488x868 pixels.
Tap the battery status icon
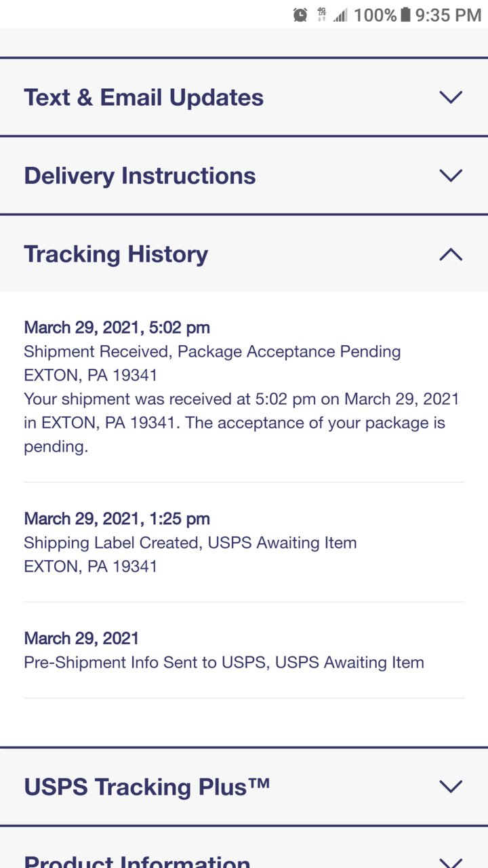[x=405, y=14]
